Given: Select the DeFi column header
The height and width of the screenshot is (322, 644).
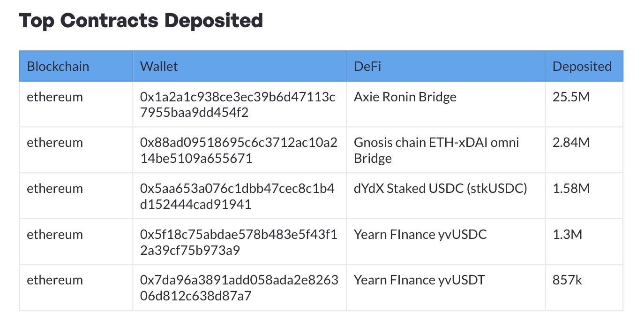Looking at the screenshot, I should point(367,66).
